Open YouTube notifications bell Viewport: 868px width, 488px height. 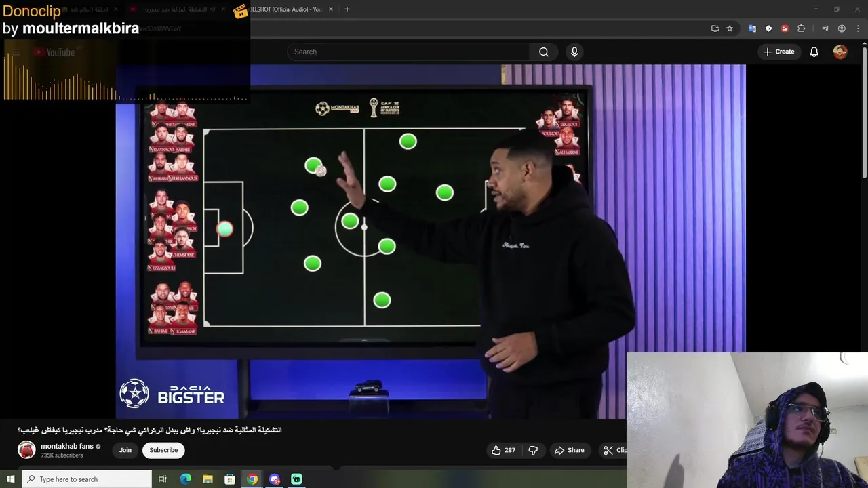[x=814, y=52]
